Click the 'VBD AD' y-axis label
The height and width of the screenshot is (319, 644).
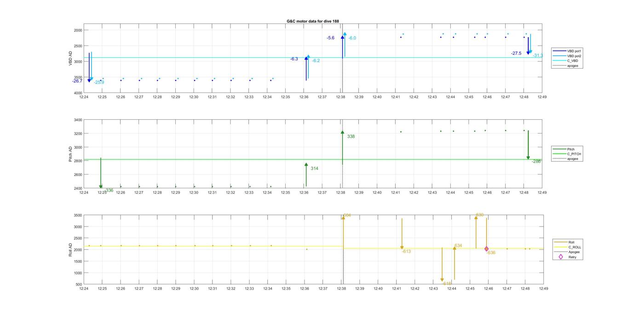click(70, 58)
